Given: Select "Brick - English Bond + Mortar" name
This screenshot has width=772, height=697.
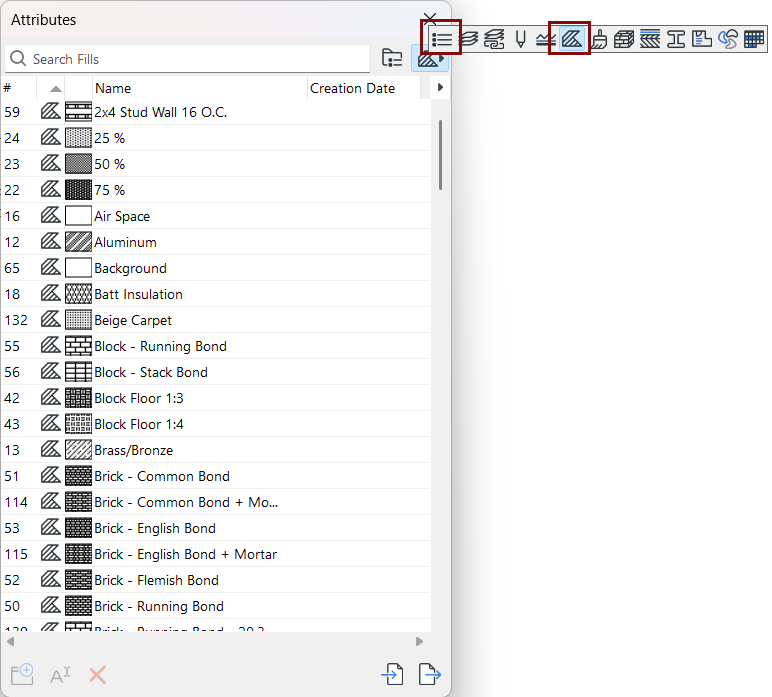Looking at the screenshot, I should (186, 554).
